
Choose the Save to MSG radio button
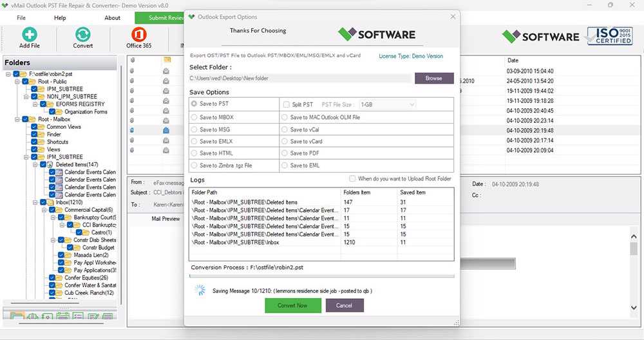194,129
